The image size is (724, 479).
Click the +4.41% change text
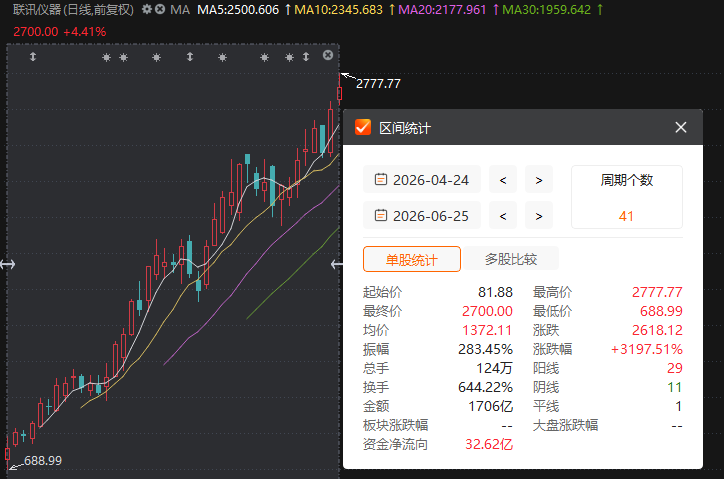click(x=84, y=32)
